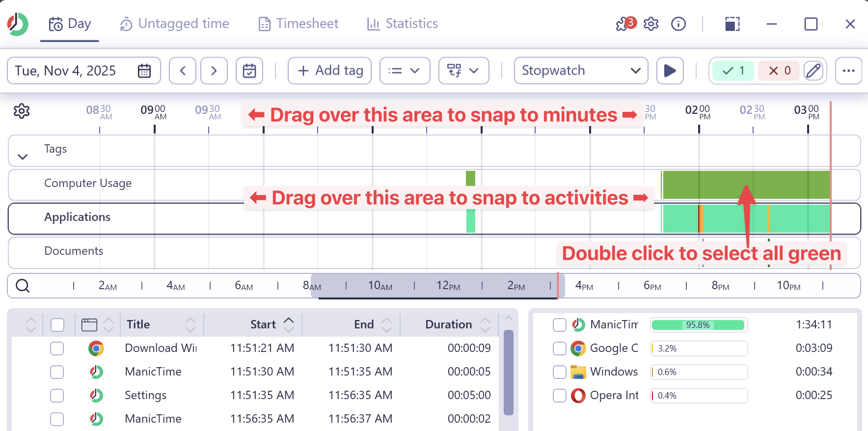Sort the table by Duration column
The width and height of the screenshot is (868, 431).
tap(448, 324)
